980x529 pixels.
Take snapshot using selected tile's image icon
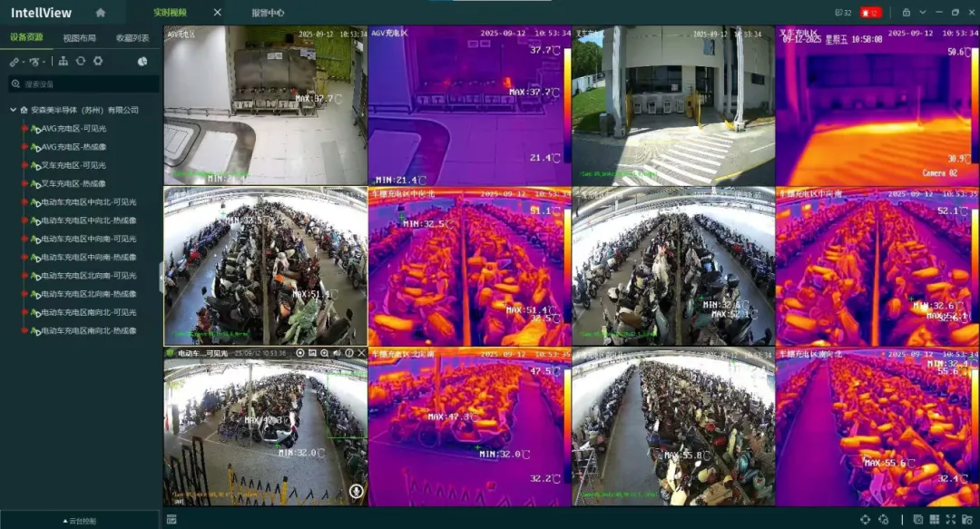(x=312, y=353)
